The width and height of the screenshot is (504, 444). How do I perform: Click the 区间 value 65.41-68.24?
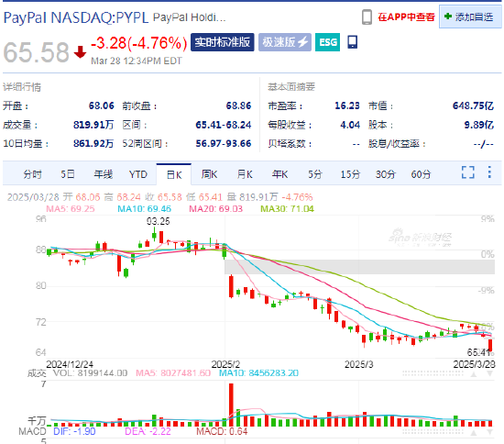click(x=224, y=125)
